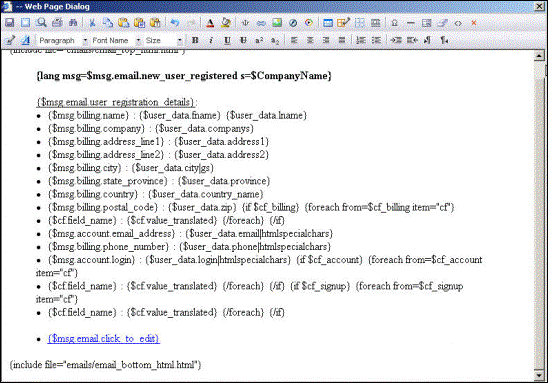Click the numbered list button
Image resolution: width=548 pixels, height=383 pixels.
click(x=361, y=41)
